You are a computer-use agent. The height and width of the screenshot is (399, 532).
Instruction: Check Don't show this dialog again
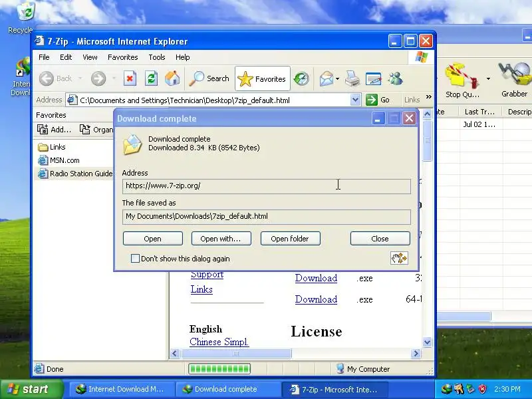(x=135, y=259)
